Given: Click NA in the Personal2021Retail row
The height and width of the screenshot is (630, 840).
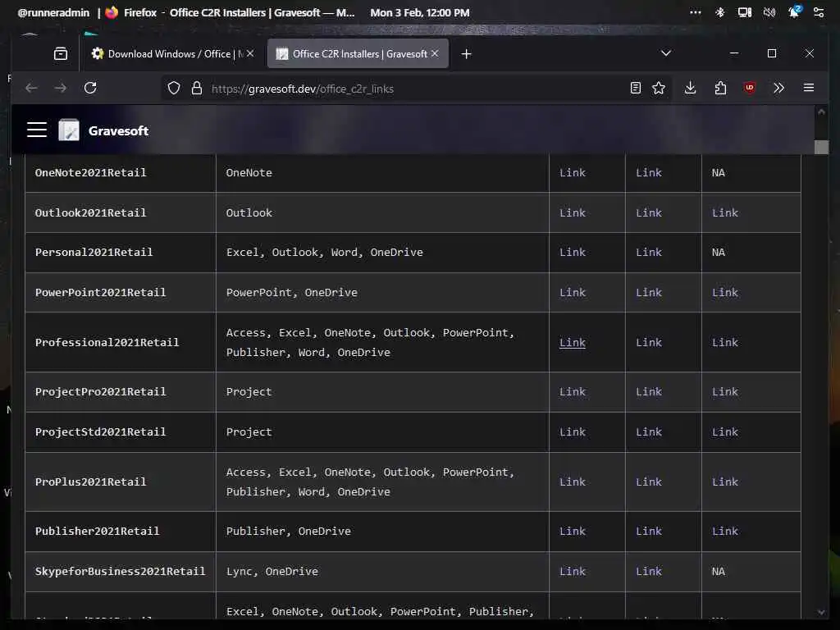Looking at the screenshot, I should [718, 252].
